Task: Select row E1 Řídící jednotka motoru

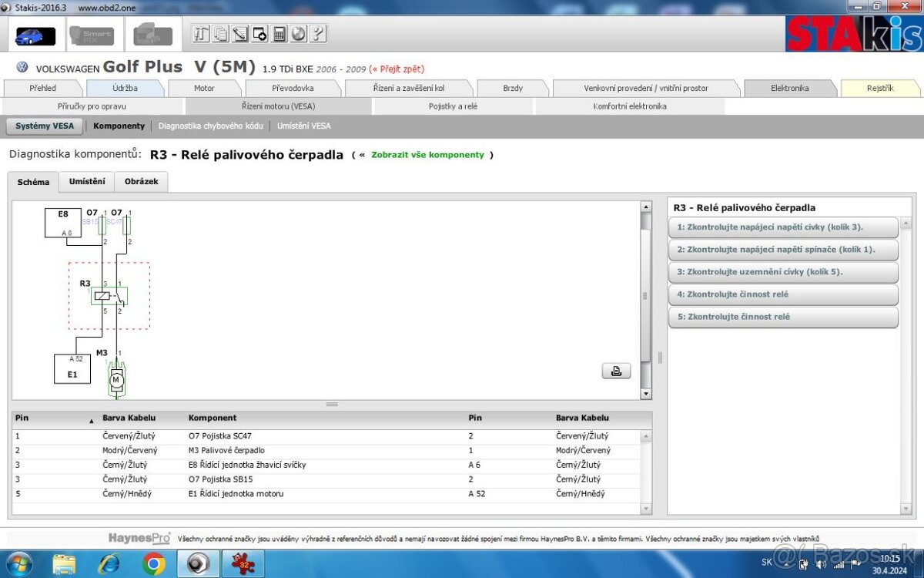Action: coord(326,494)
